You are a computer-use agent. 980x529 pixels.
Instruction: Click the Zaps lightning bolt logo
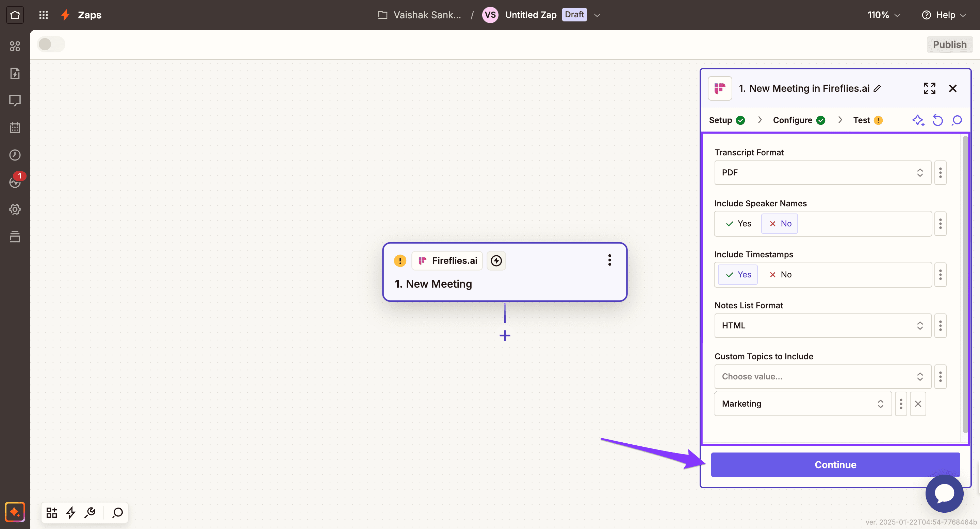(65, 15)
